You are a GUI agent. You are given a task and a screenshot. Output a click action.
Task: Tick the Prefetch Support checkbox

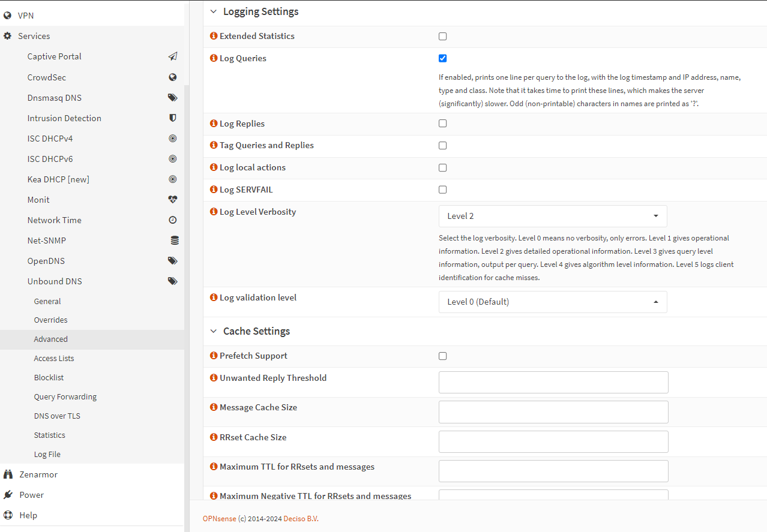443,356
